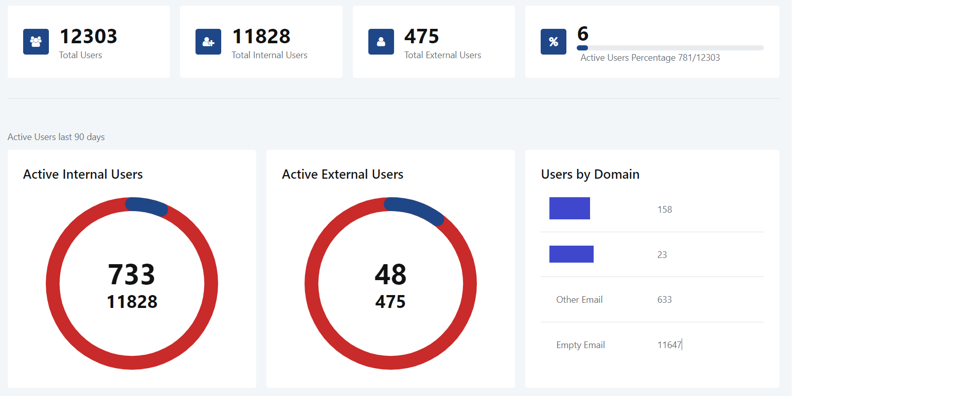Click the blue arc of the Active Internal Users donut
The image size is (980, 396).
(x=147, y=206)
